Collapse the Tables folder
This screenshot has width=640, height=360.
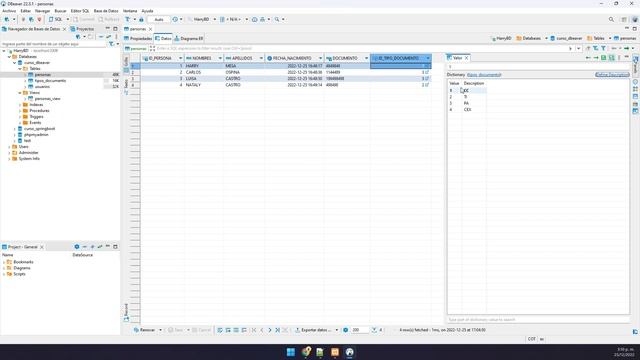coord(20,69)
